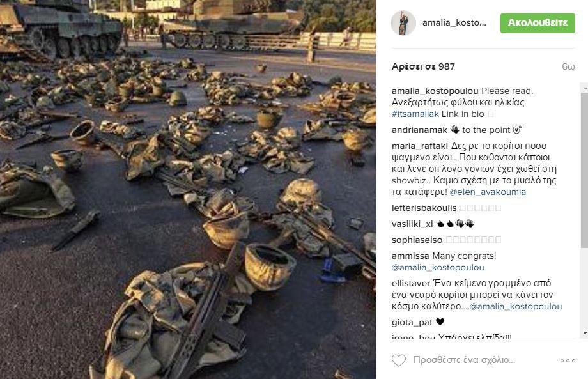Open the sophiaseiso commenter profile
Screen dimensions: 588x379
click(x=417, y=240)
